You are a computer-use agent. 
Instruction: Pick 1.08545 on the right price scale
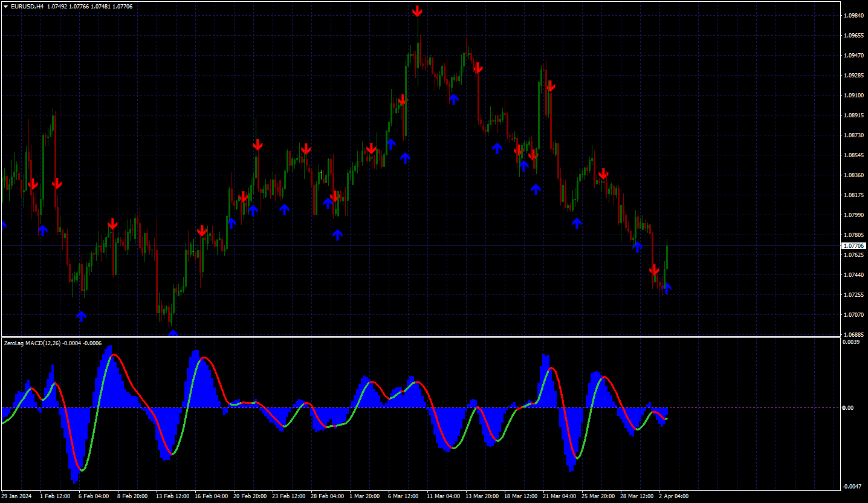click(x=853, y=155)
